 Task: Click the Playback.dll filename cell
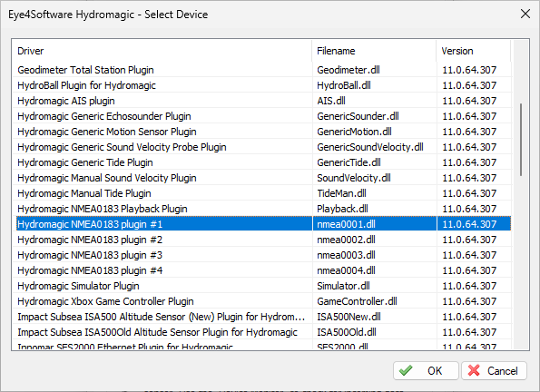coord(375,209)
